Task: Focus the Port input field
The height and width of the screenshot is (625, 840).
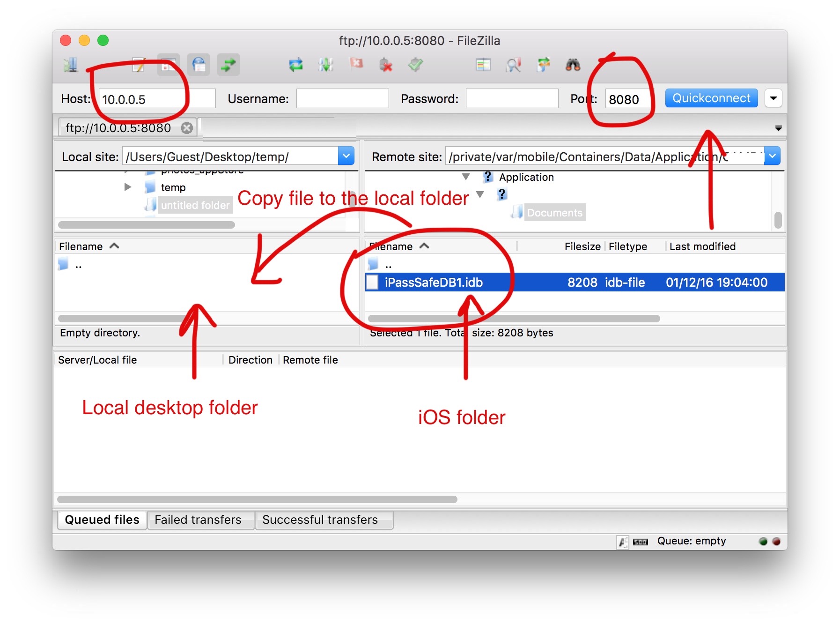Action: click(628, 99)
